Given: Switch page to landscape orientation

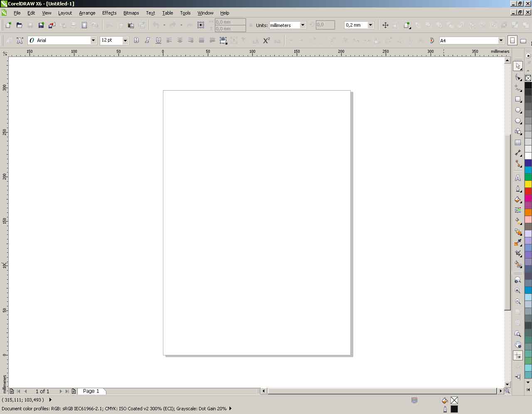Looking at the screenshot, I should coord(523,41).
